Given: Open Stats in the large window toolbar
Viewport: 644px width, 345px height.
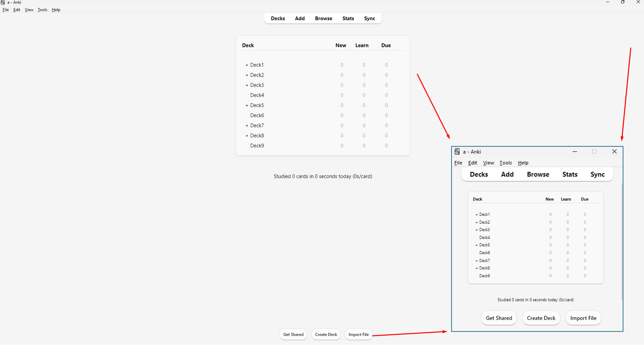Looking at the screenshot, I should click(348, 18).
